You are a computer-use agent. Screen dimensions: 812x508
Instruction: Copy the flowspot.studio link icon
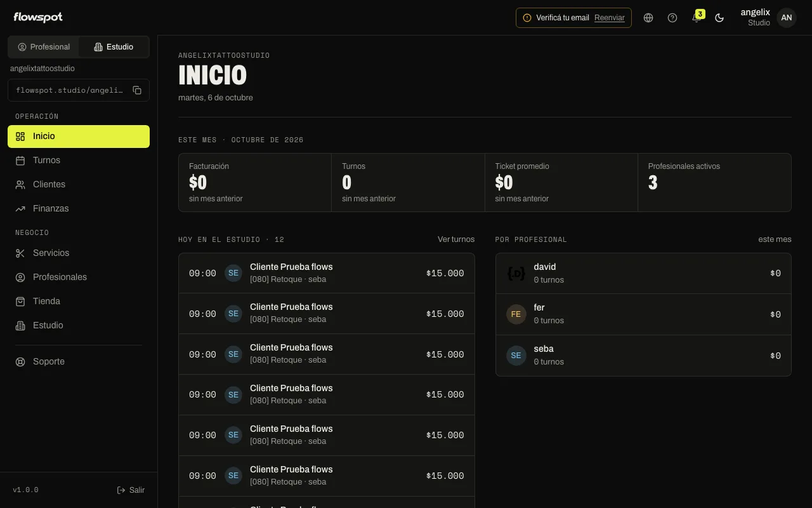pos(137,90)
